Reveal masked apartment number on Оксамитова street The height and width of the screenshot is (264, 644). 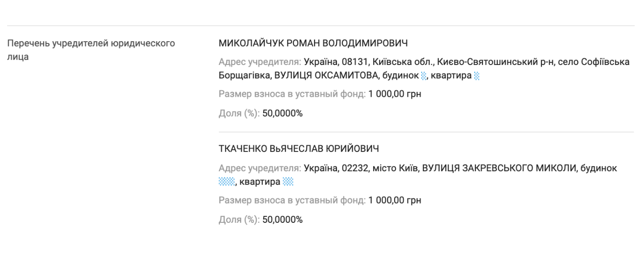477,76
